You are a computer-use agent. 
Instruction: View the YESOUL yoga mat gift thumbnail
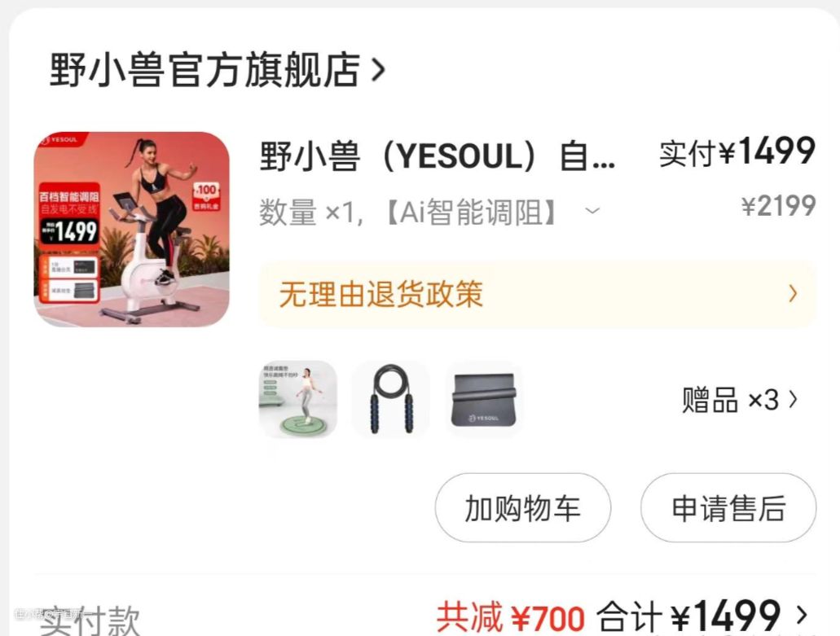[x=484, y=399]
